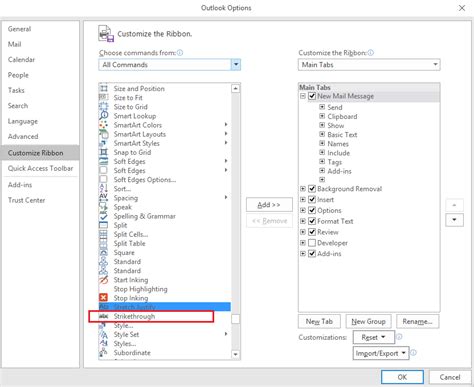Select the Include group row
This screenshot has width=474, height=387.
point(338,153)
